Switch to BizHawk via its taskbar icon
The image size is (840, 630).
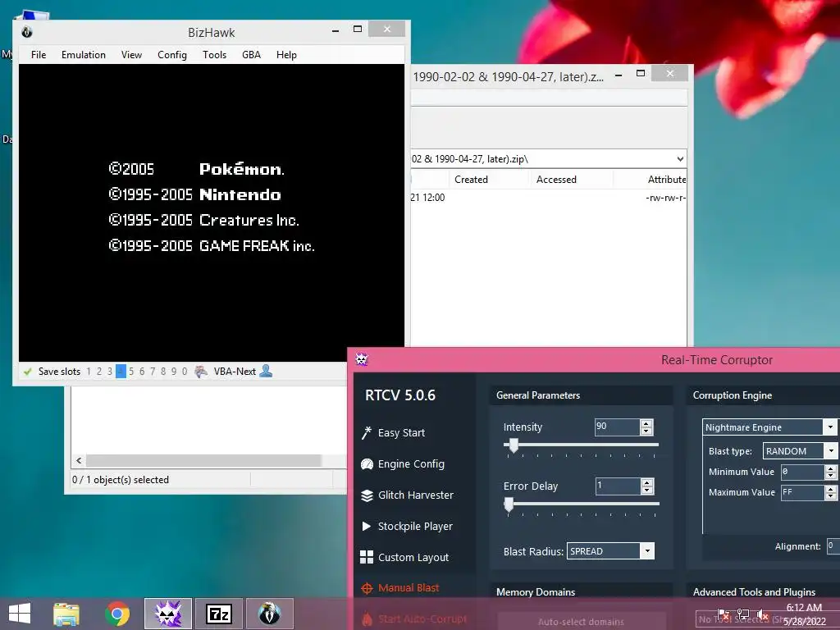click(269, 614)
